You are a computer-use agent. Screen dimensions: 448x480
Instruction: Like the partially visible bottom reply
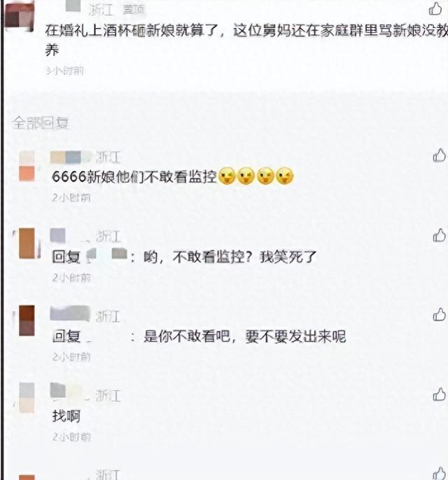[x=439, y=473]
